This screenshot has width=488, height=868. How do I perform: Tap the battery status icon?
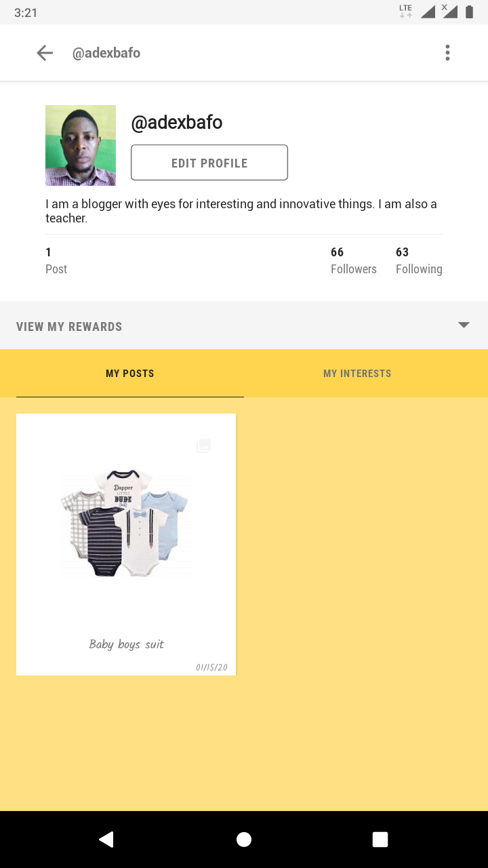coord(469,12)
